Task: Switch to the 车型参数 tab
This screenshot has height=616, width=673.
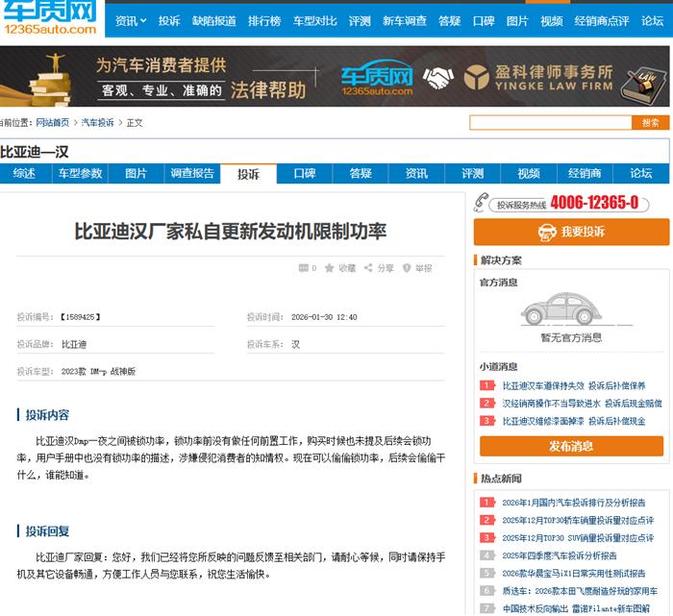Action: pyautogui.click(x=80, y=174)
